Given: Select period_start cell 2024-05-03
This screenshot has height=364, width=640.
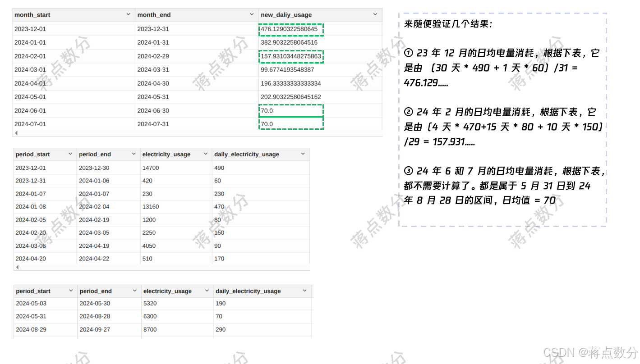Looking at the screenshot, I should coord(46,304).
